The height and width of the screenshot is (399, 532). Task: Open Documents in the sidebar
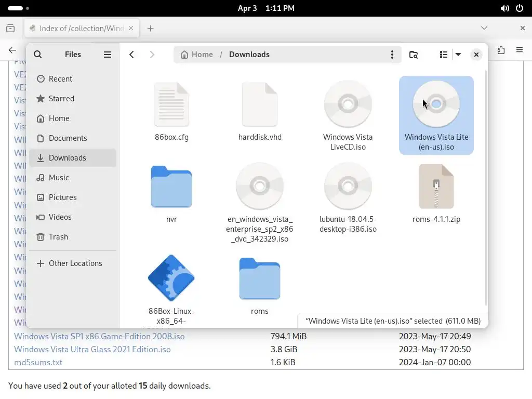click(x=73, y=138)
